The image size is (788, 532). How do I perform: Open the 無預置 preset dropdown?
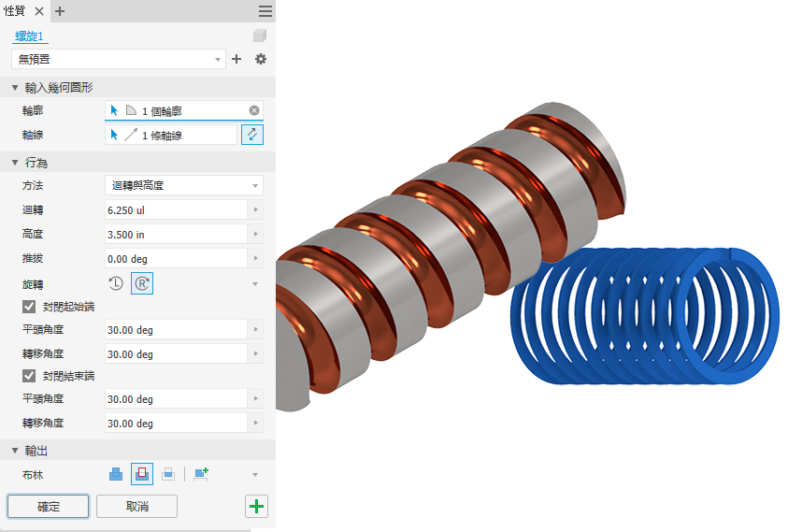tap(119, 59)
